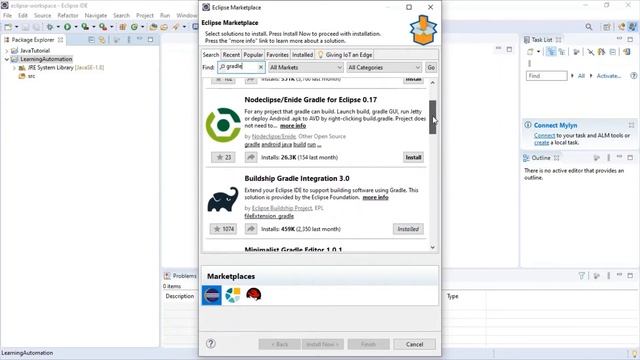Open marketplace dialog help icon
640x360 pixels.
[211, 344]
